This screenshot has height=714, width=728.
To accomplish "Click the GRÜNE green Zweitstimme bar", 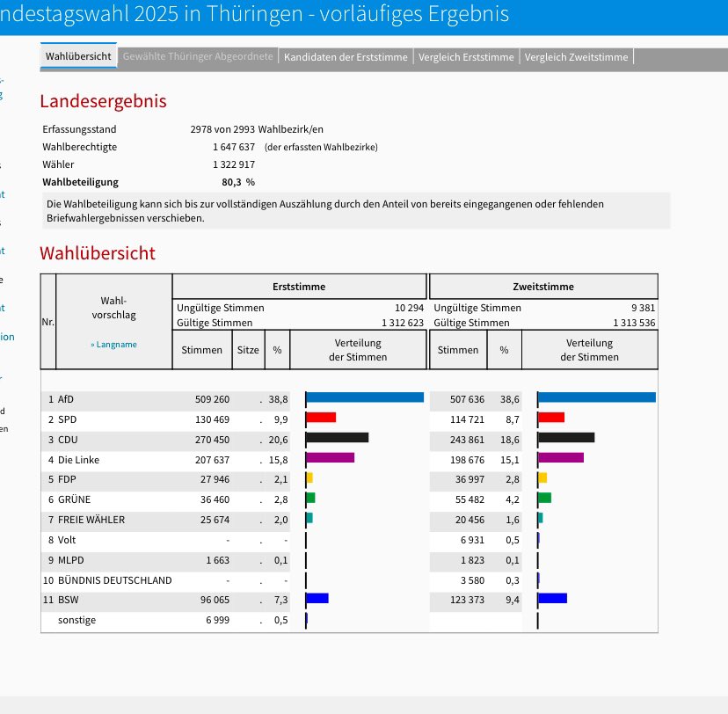I will [545, 498].
